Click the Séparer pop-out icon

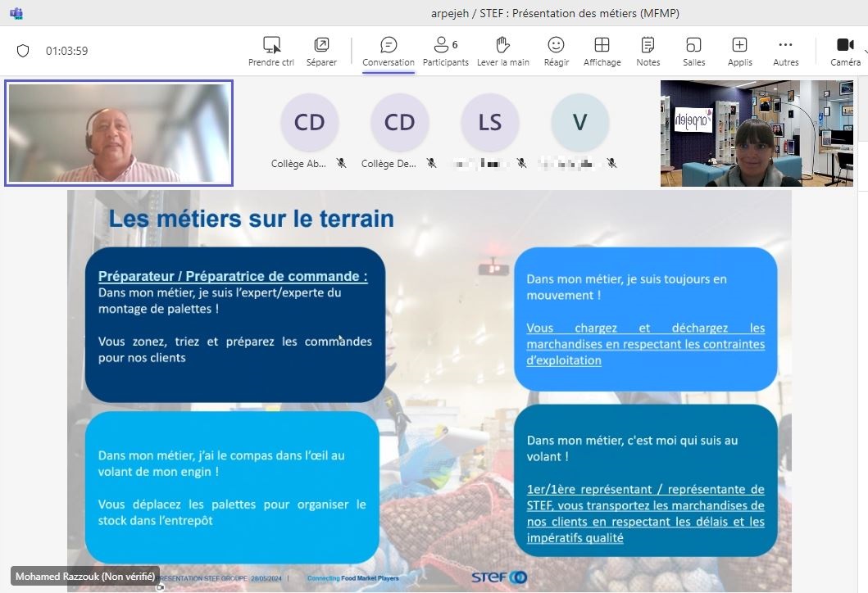coord(321,45)
